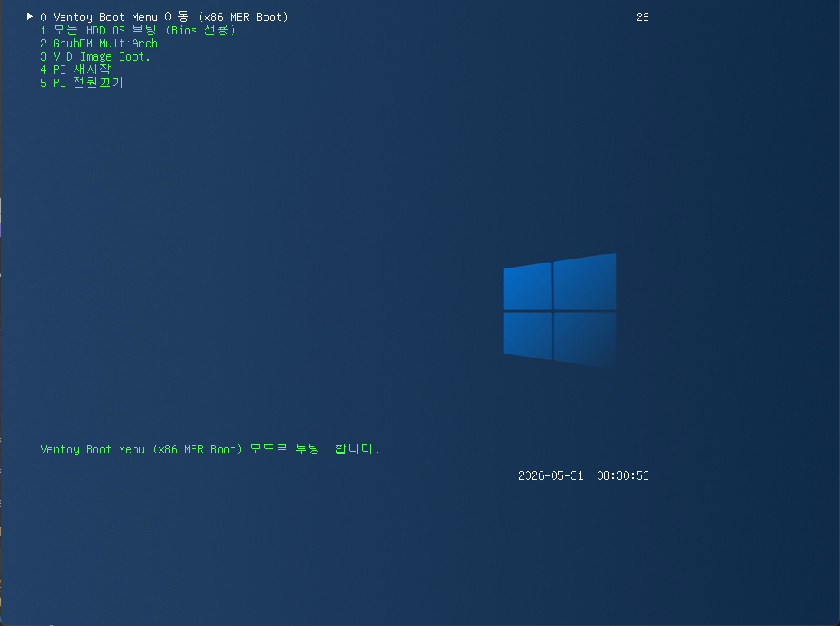Screen dimensions: 840x626
Task: Choose PC 재시작 restart option
Action: (x=75, y=69)
